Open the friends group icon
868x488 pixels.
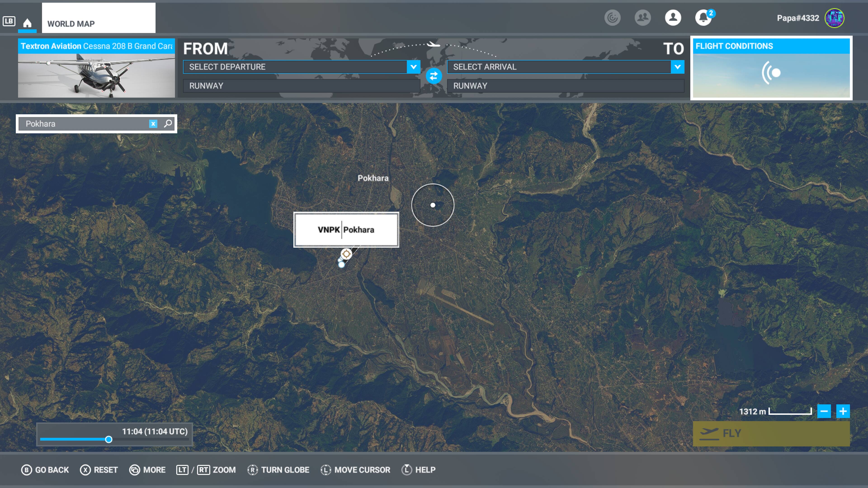pos(643,18)
